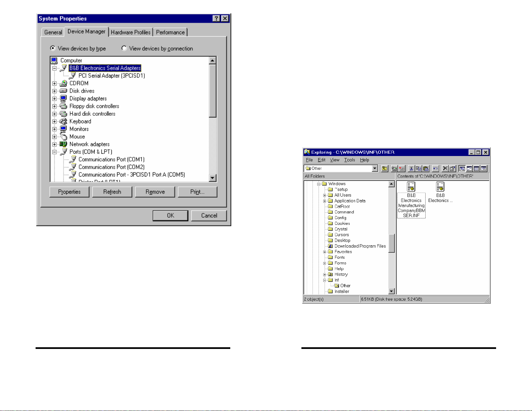The height and width of the screenshot is (411, 532).
Task: Click the Properties icon in Explorer toolbar
Action: [452, 169]
